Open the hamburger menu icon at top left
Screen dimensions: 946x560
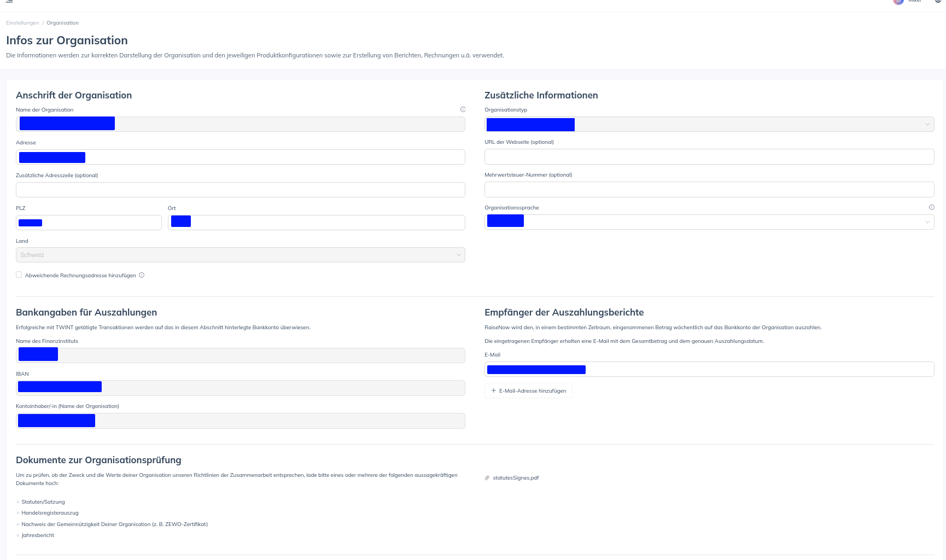pyautogui.click(x=9, y=2)
